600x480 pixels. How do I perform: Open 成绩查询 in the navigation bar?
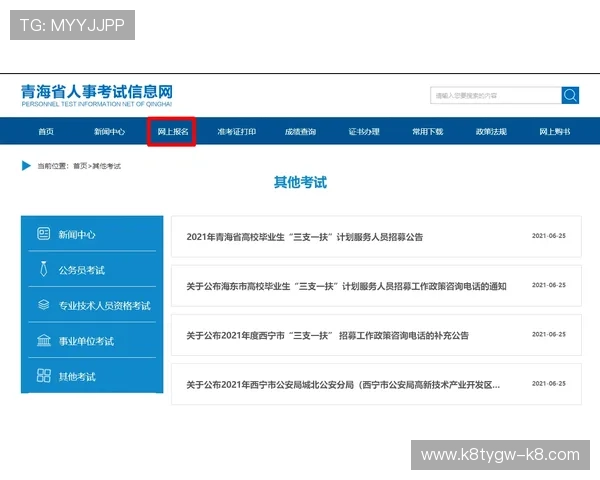click(x=300, y=132)
